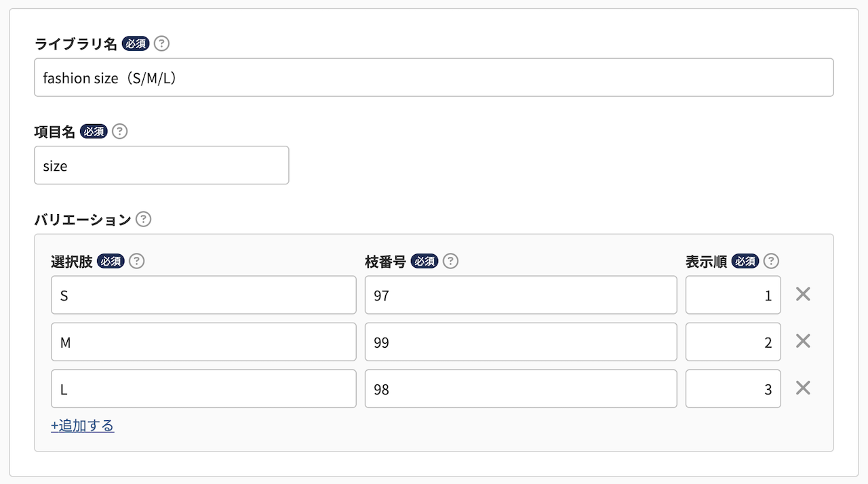Open help icon beside 枝番号 column header

tap(450, 261)
